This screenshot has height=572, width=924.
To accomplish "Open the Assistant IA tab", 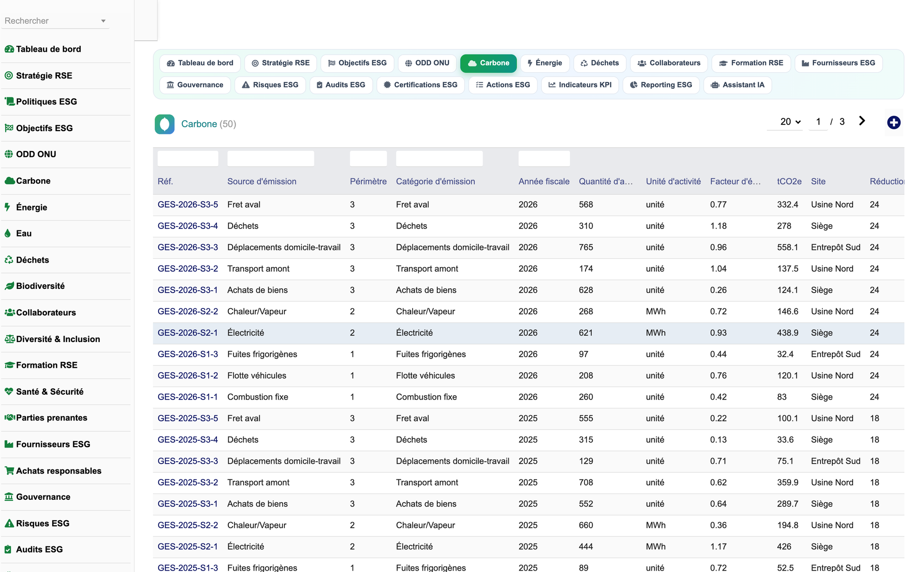I will [737, 85].
